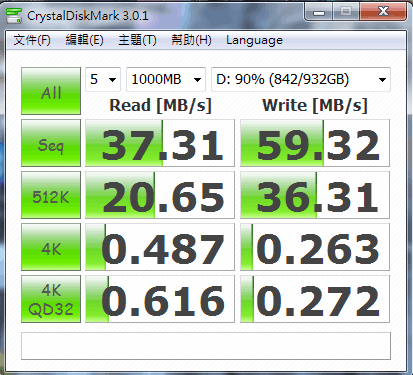Open the 編輯(E) menu
This screenshot has height=375, width=413.
pyautogui.click(x=84, y=40)
